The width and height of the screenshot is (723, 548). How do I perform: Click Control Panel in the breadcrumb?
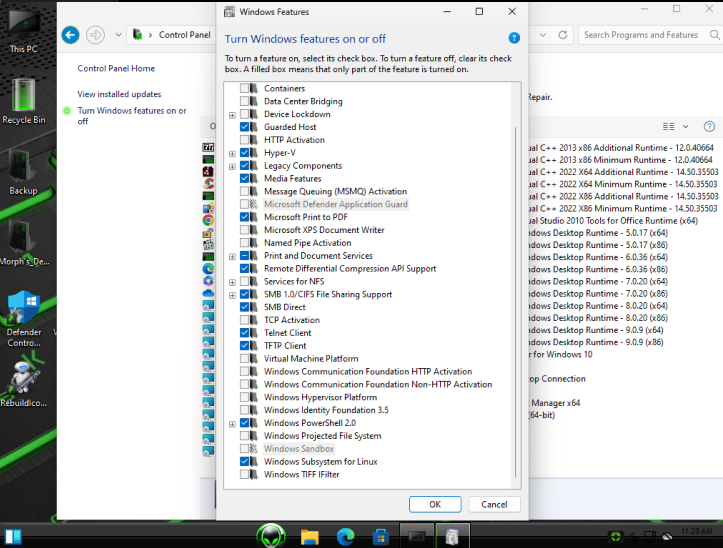(x=184, y=35)
